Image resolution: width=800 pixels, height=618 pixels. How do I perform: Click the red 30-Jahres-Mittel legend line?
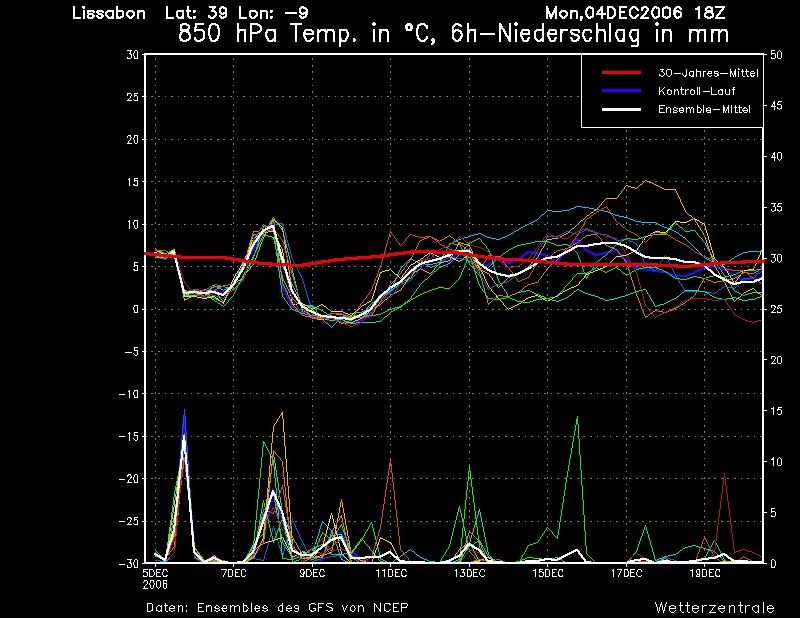pos(620,73)
